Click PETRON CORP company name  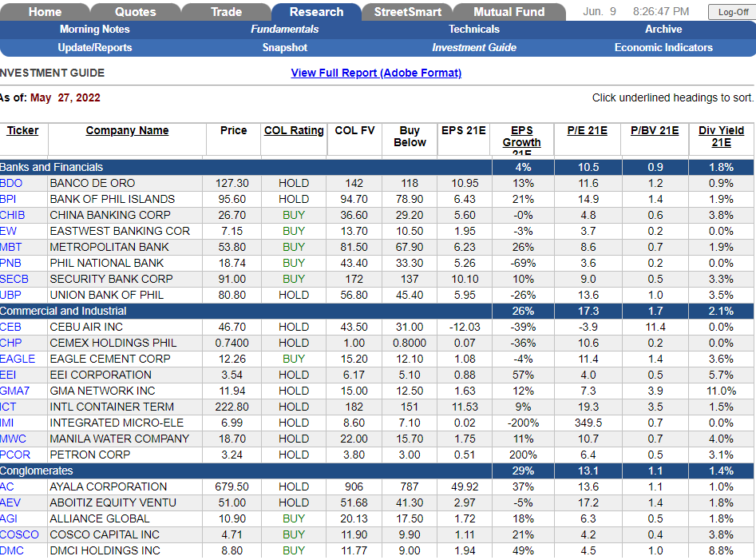(x=90, y=455)
